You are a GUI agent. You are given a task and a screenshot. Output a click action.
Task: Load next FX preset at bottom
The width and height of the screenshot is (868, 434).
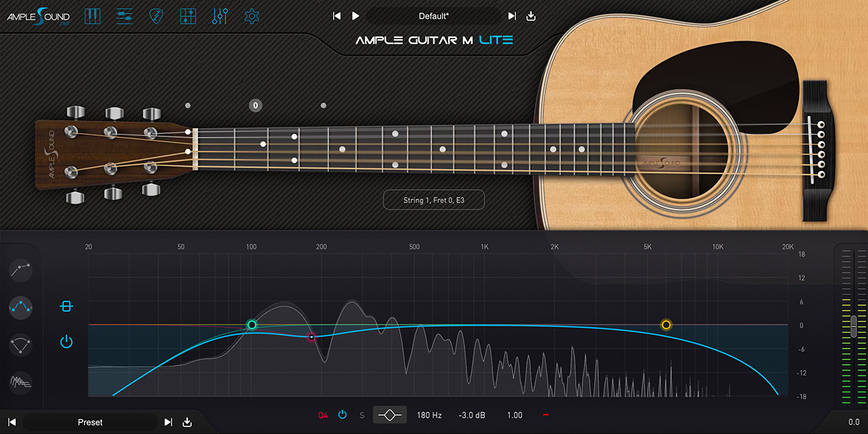click(x=168, y=422)
